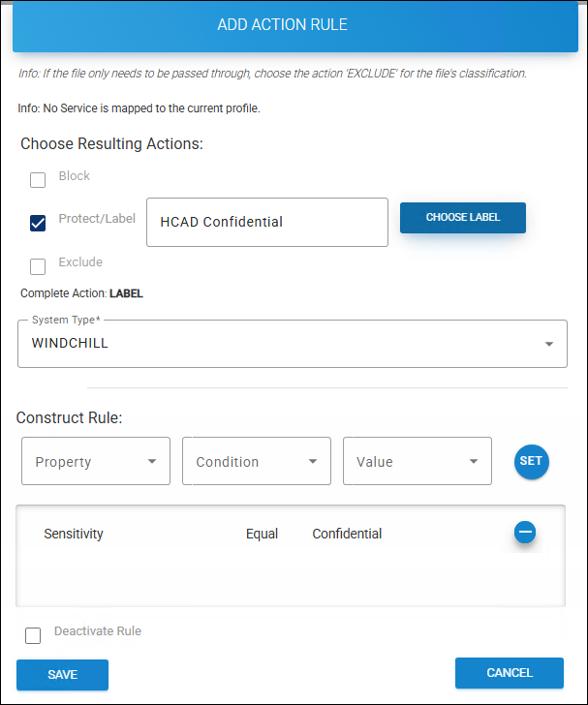Screen dimensions: 588x705
Task: Open the System Type dropdown
Action: point(292,344)
